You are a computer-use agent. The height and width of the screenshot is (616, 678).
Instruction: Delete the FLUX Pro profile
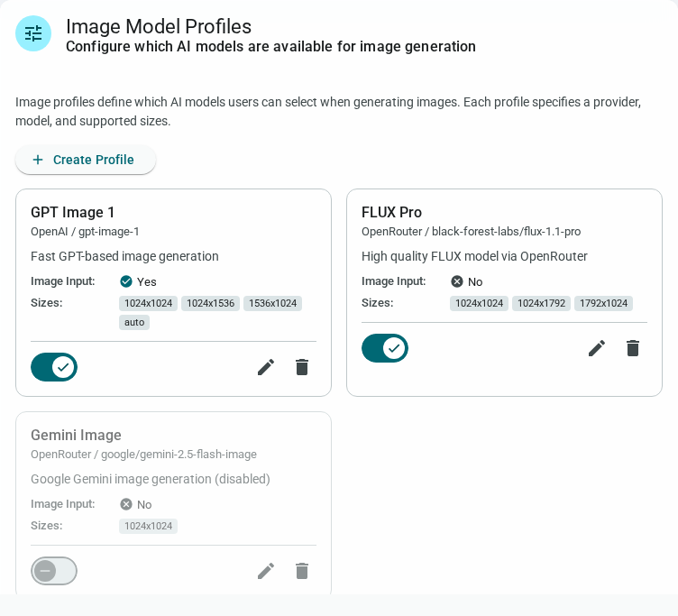(x=633, y=348)
